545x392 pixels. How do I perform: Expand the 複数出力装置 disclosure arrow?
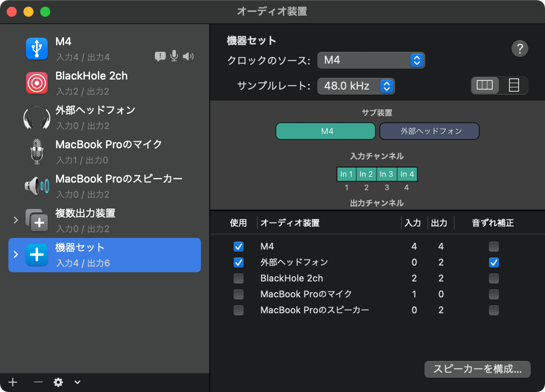click(x=16, y=220)
